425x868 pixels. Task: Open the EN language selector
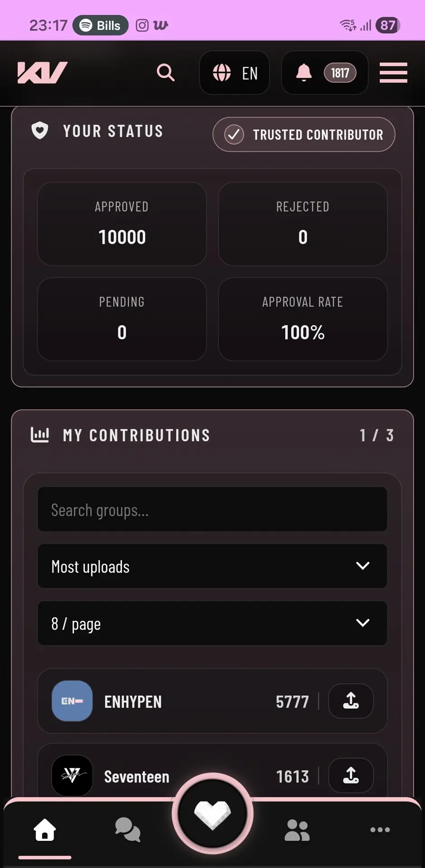tap(235, 72)
